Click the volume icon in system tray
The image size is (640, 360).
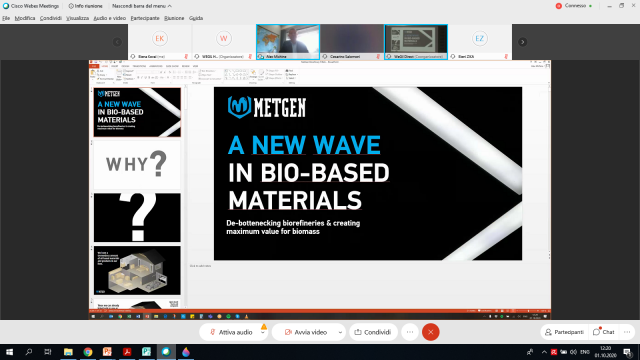point(573,352)
